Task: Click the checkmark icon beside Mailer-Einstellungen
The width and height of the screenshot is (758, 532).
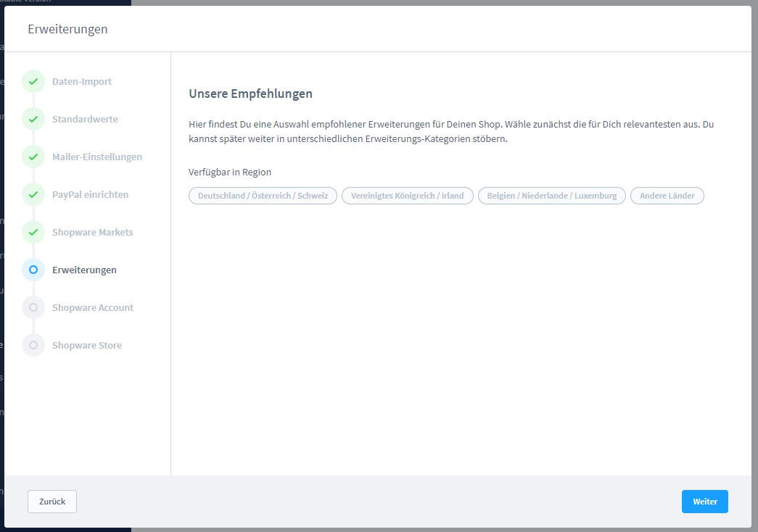Action: (x=33, y=157)
